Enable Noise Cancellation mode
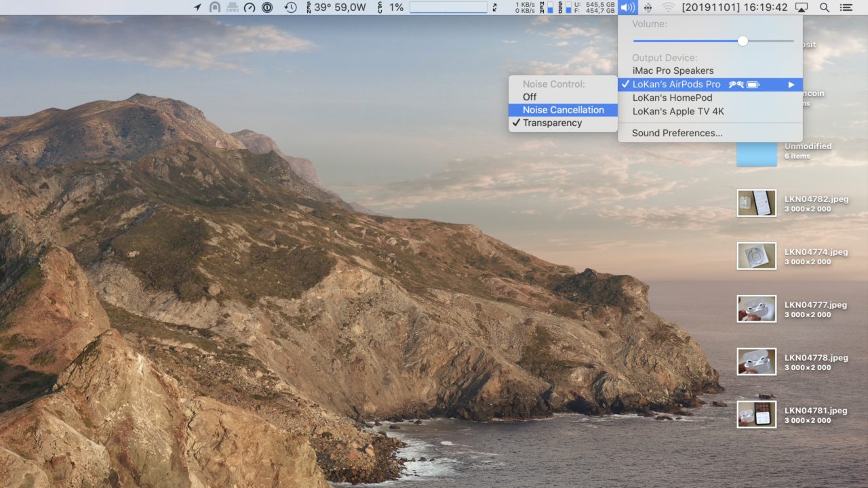 (563, 110)
